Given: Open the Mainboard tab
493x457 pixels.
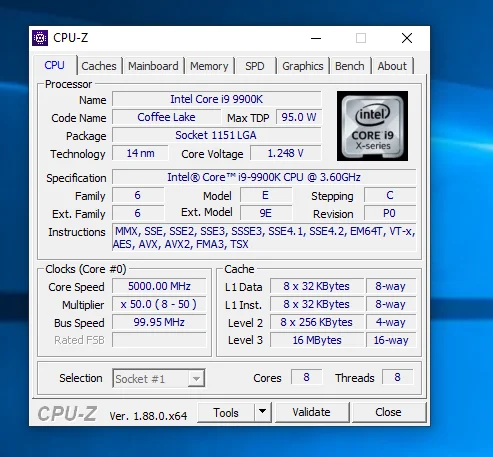Looking at the screenshot, I should click(153, 66).
